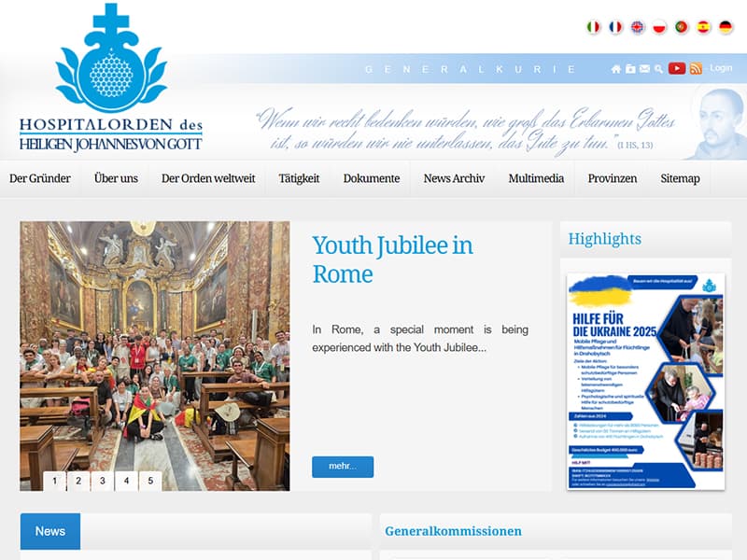Switch to the News Archiv section

[x=452, y=178]
